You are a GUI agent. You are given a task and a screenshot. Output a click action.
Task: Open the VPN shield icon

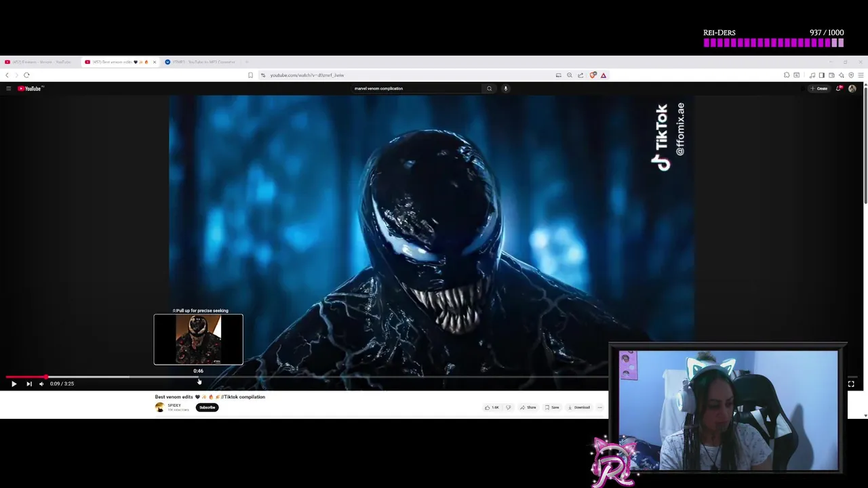[851, 75]
